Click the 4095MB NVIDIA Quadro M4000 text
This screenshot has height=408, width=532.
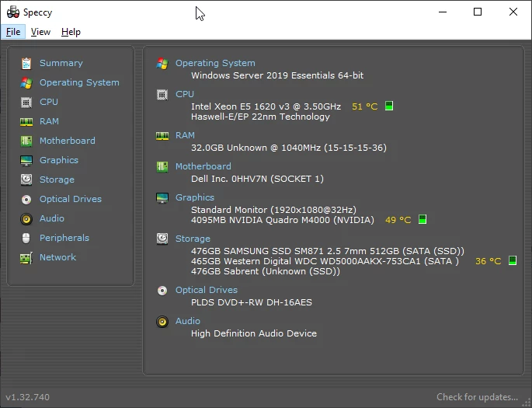283,220
